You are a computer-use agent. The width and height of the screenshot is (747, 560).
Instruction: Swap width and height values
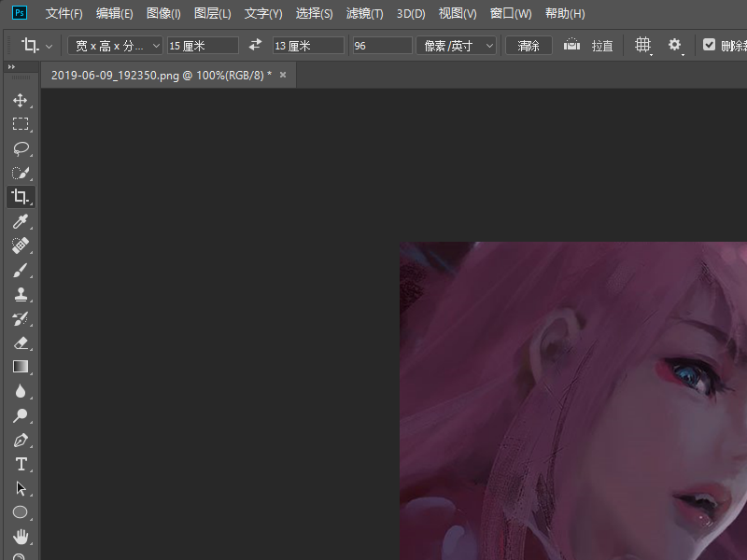pos(255,45)
